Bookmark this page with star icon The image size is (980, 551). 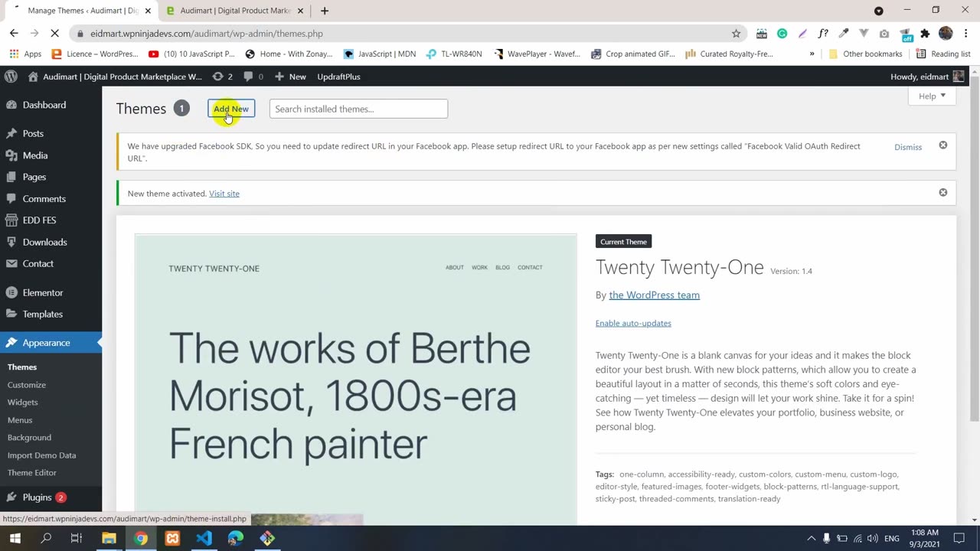point(736,34)
